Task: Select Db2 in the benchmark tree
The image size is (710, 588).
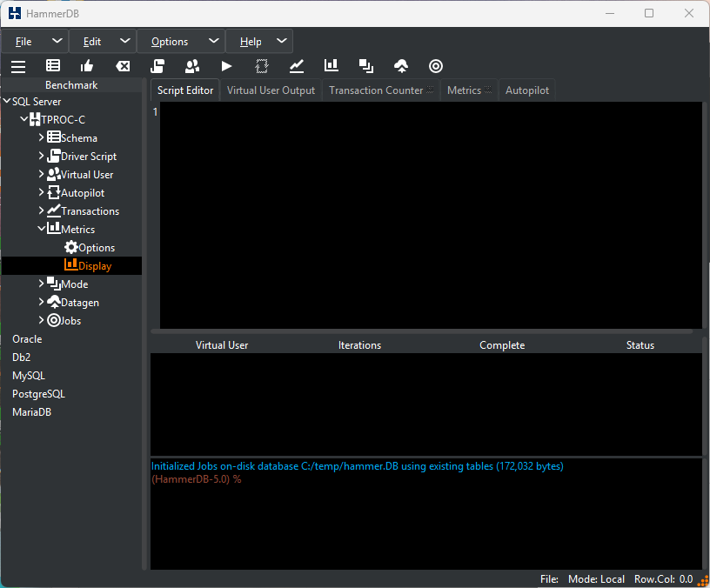Action: [x=21, y=357]
